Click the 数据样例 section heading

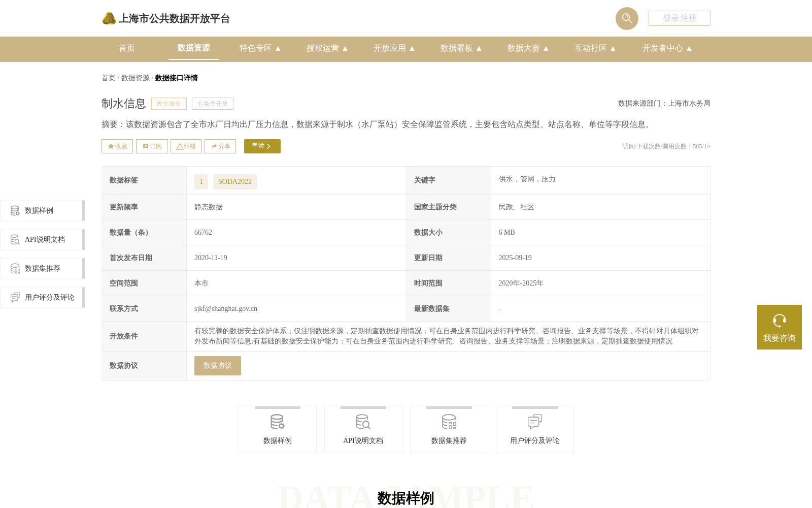[406, 498]
